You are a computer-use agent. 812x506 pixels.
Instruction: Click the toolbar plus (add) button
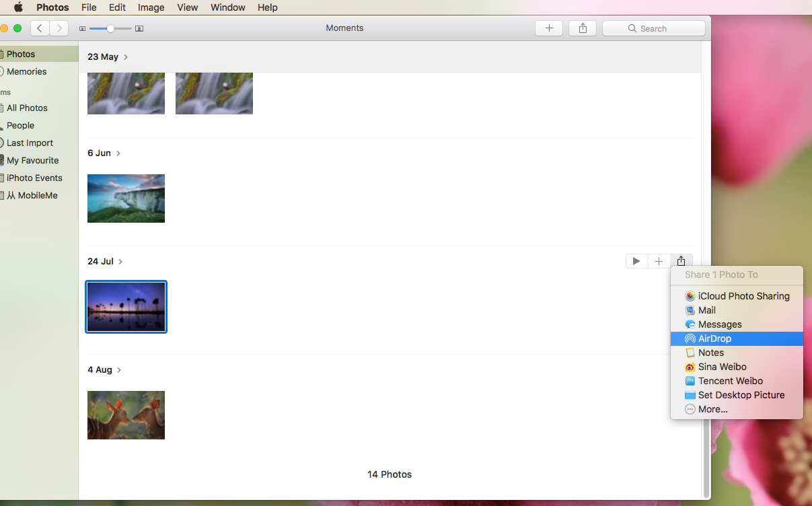[549, 28]
